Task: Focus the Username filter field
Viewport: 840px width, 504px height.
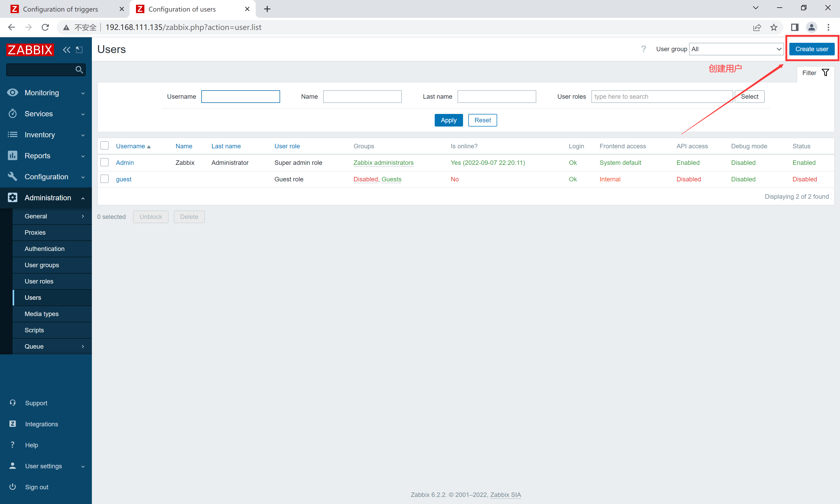Action: coord(240,96)
